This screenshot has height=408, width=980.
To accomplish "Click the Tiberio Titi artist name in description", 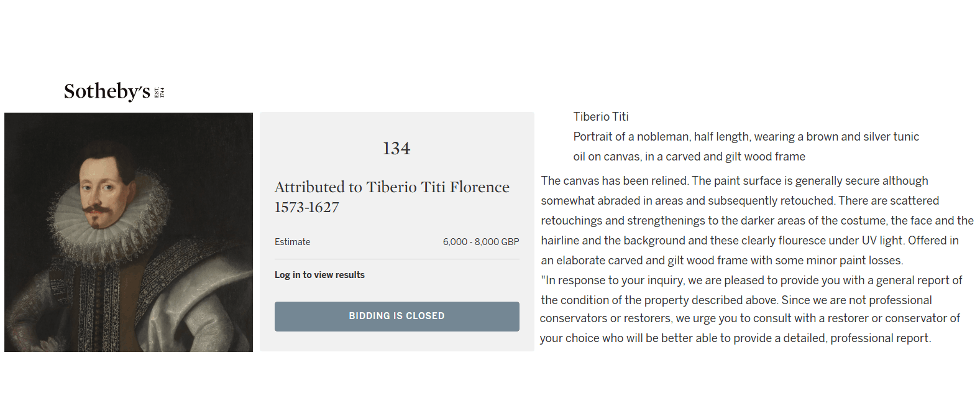I will (x=601, y=117).
